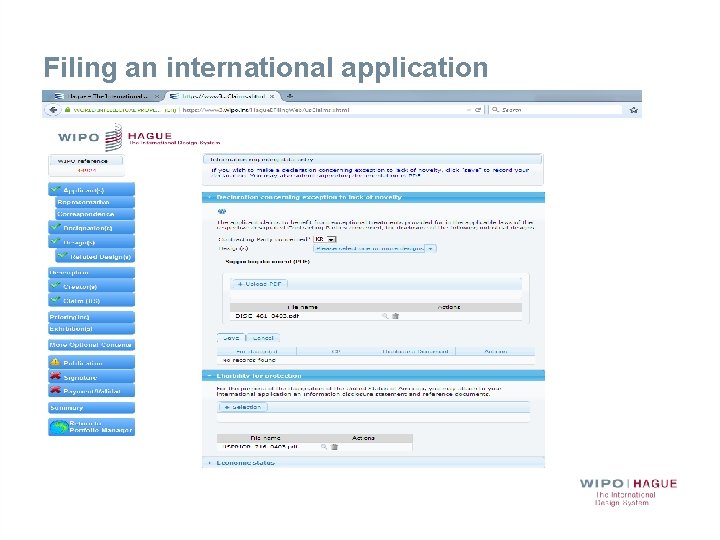Click the File name header in lower file table
This screenshot has height=540, width=720.
pos(265,438)
